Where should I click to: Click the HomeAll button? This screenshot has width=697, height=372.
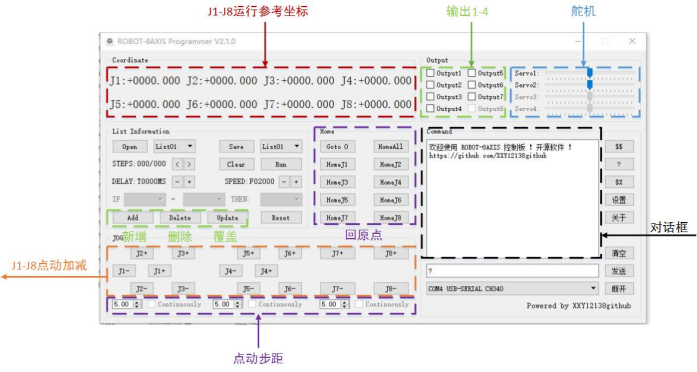click(x=391, y=147)
